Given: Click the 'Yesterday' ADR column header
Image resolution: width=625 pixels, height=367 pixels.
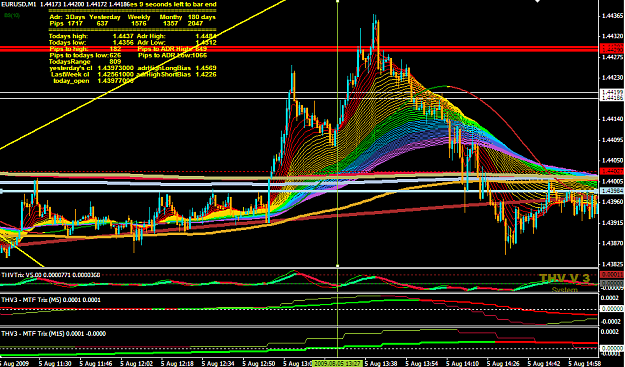Looking at the screenshot, I should point(105,17).
